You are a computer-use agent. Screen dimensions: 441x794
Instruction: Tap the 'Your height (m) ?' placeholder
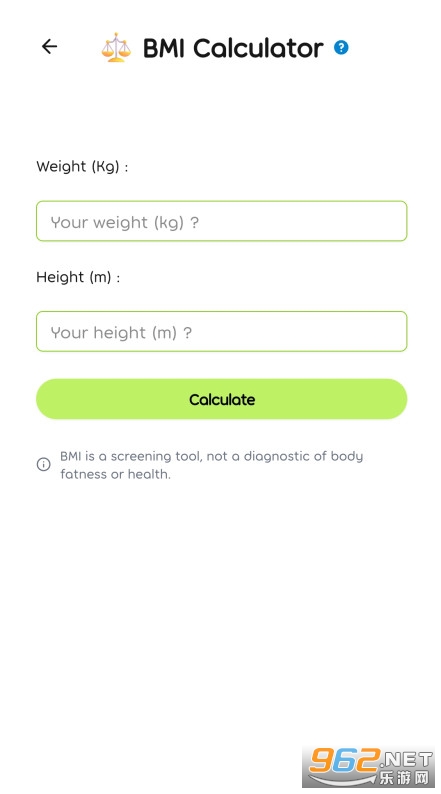[x=121, y=333]
